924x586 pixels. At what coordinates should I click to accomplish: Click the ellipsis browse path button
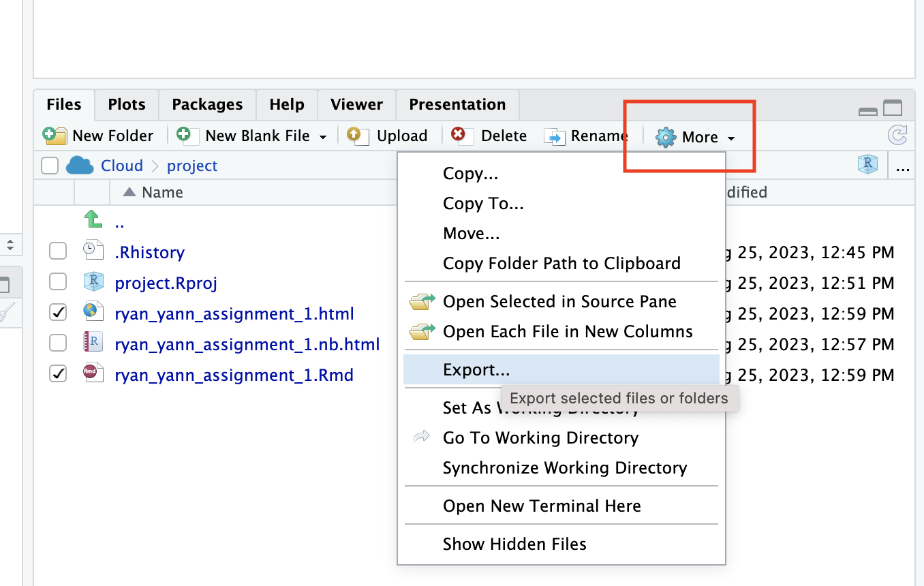tap(904, 166)
